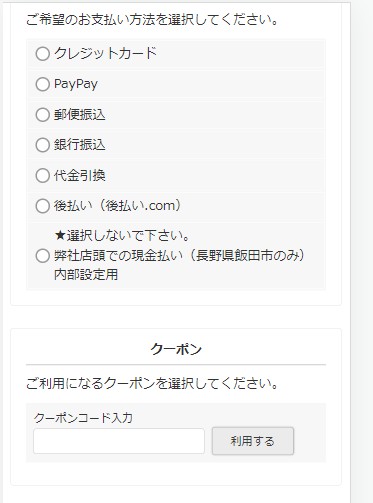Click the クーポン section heading
The width and height of the screenshot is (373, 503).
click(176, 349)
